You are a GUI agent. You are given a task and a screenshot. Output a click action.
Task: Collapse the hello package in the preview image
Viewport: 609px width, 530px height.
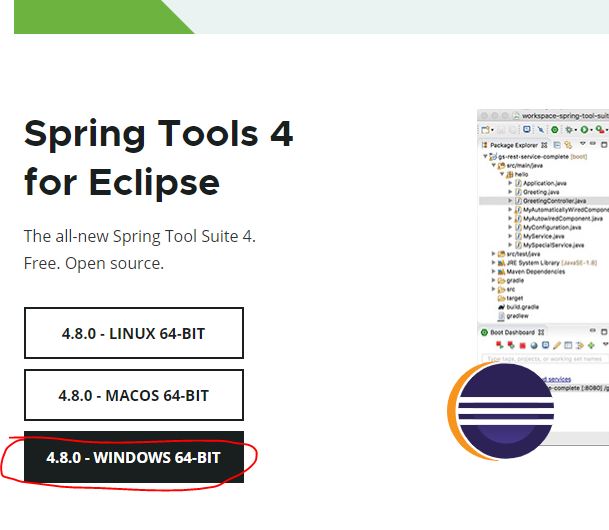[502, 174]
